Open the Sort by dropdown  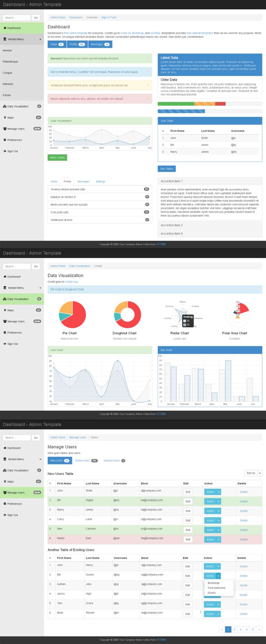click(x=253, y=473)
